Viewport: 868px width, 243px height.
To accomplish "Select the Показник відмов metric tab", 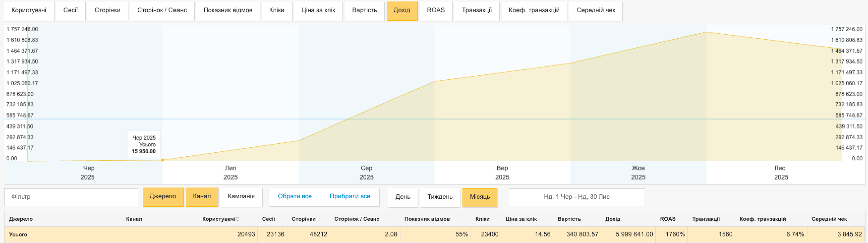I will (x=228, y=11).
